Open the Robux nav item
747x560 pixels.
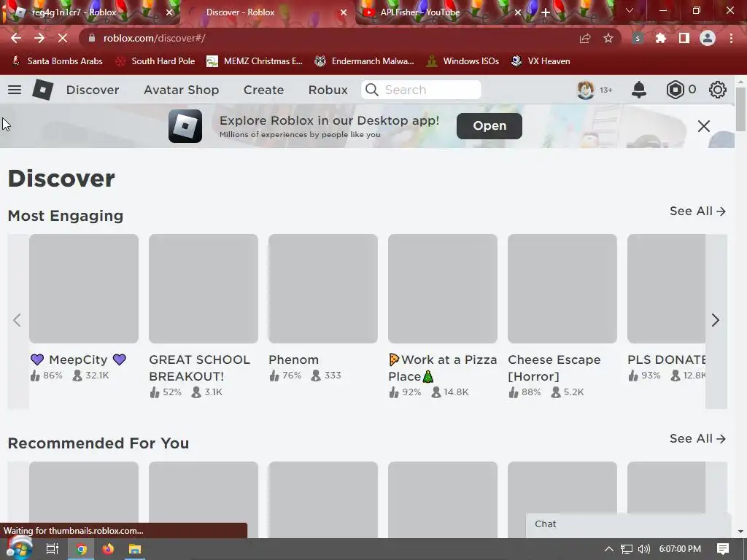pyautogui.click(x=328, y=90)
